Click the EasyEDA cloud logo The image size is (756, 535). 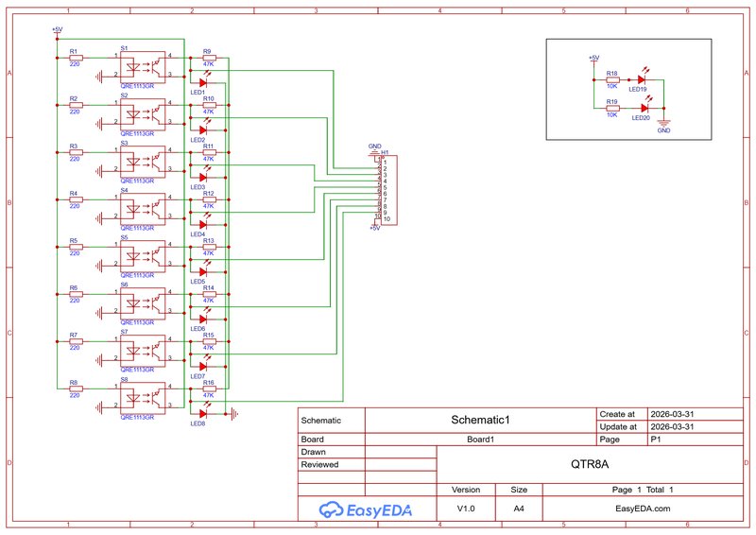[366, 509]
